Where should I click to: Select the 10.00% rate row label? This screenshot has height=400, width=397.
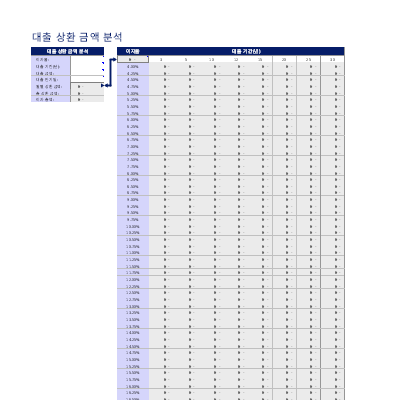(133, 226)
